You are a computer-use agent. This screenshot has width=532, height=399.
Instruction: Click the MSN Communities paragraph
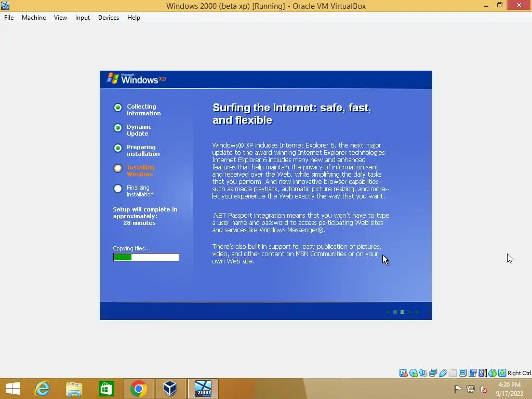click(297, 254)
